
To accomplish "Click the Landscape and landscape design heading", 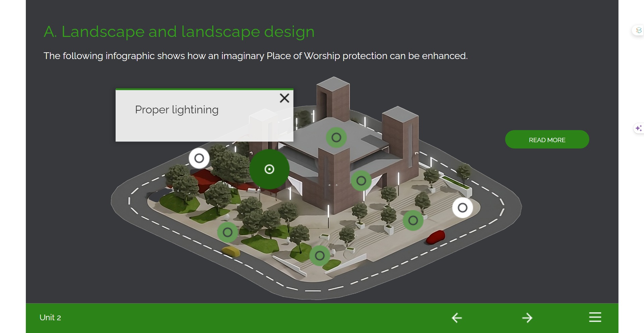I will point(179,32).
